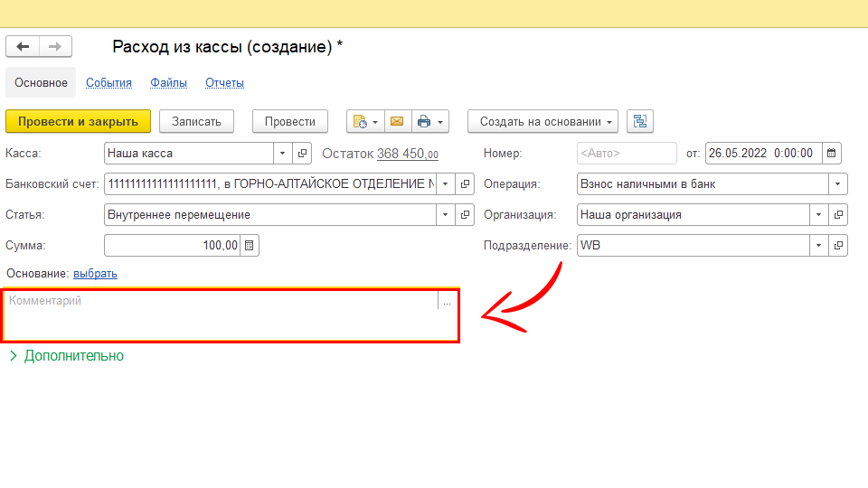
Task: Open the document structure icon after Создать на основании
Action: click(x=640, y=122)
